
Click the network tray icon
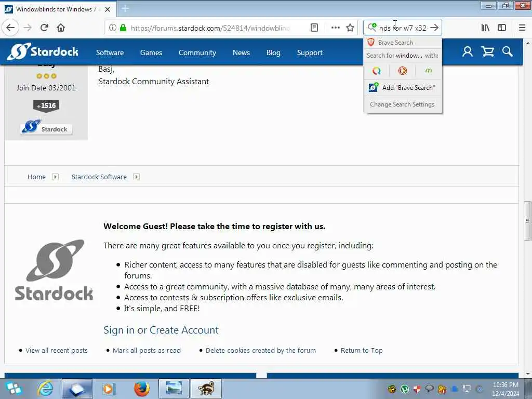[x=467, y=389]
